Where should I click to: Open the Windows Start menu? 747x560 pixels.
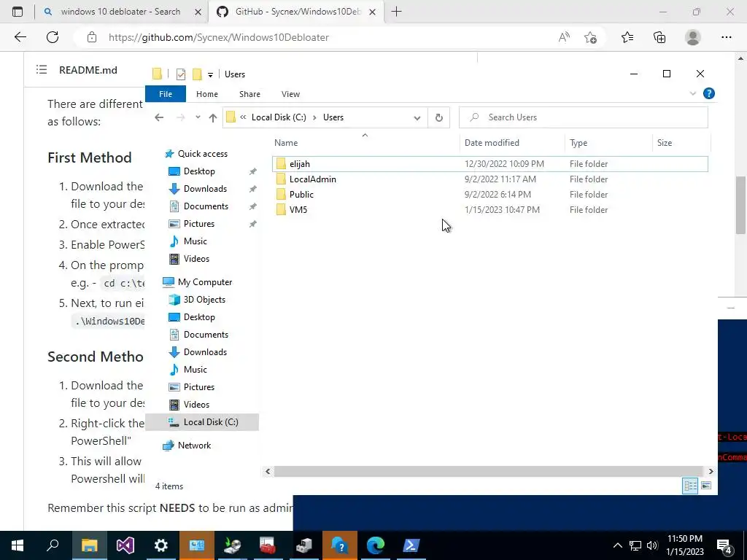(18, 545)
